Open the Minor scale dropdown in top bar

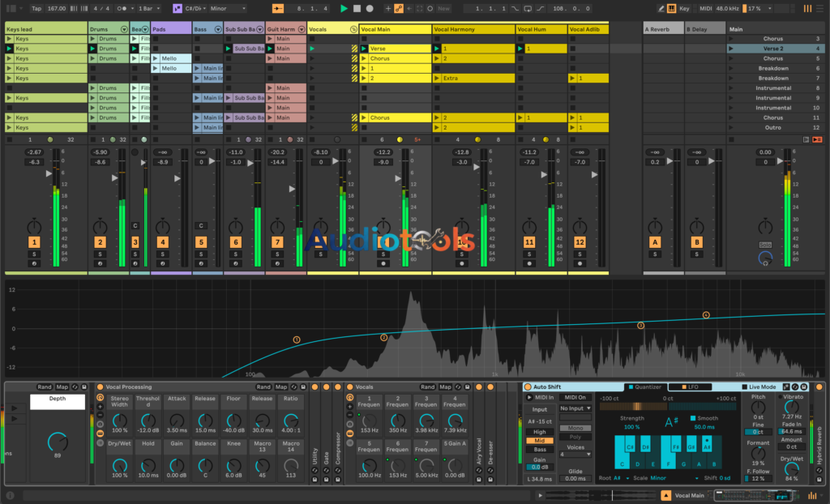pos(229,8)
